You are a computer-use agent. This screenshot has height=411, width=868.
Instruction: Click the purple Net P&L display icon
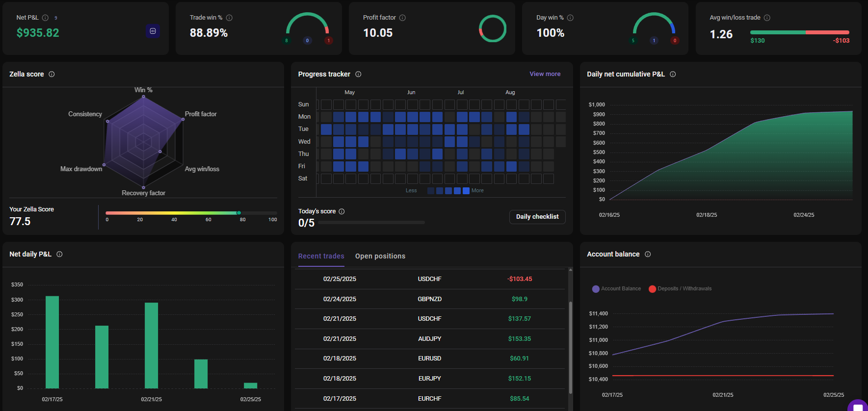(x=153, y=31)
